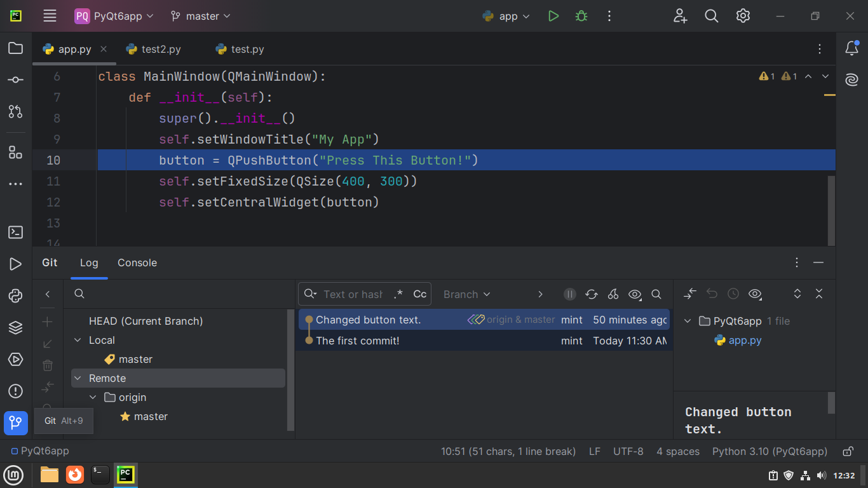Change UTF-8 file encoding in status bar
Screen dimensions: 868x488
pos(628,451)
